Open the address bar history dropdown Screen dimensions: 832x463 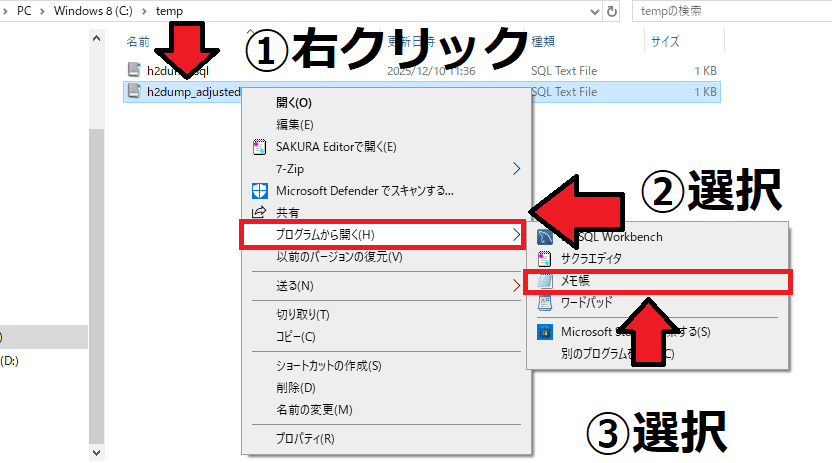point(587,11)
